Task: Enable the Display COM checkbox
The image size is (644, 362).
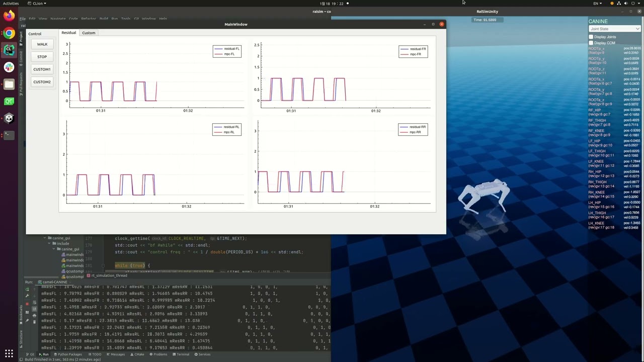Action: click(591, 43)
